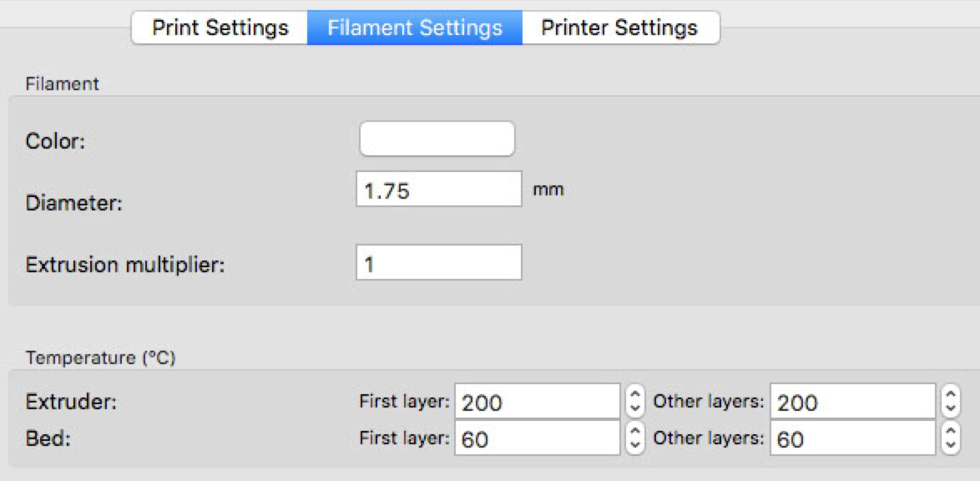Click the Extruder First layer temperature field
The image size is (980, 481).
(x=538, y=401)
